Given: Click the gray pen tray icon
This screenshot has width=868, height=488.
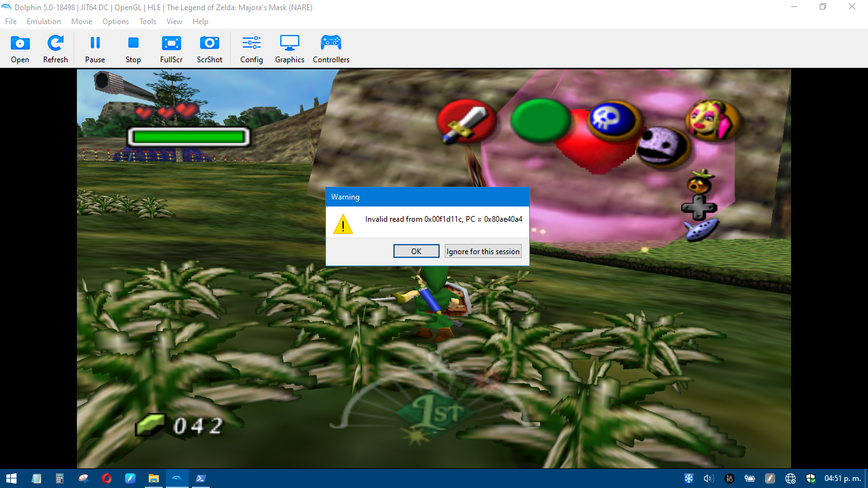Looking at the screenshot, I should (x=770, y=478).
